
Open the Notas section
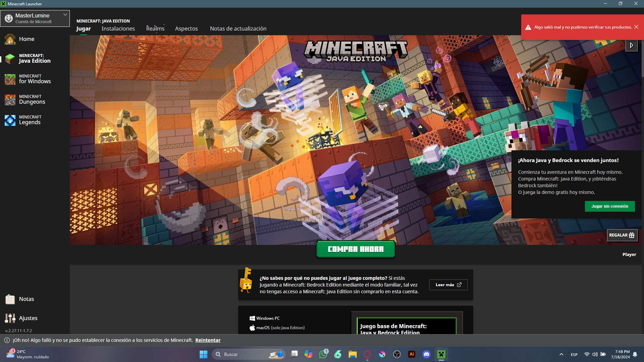point(26,299)
